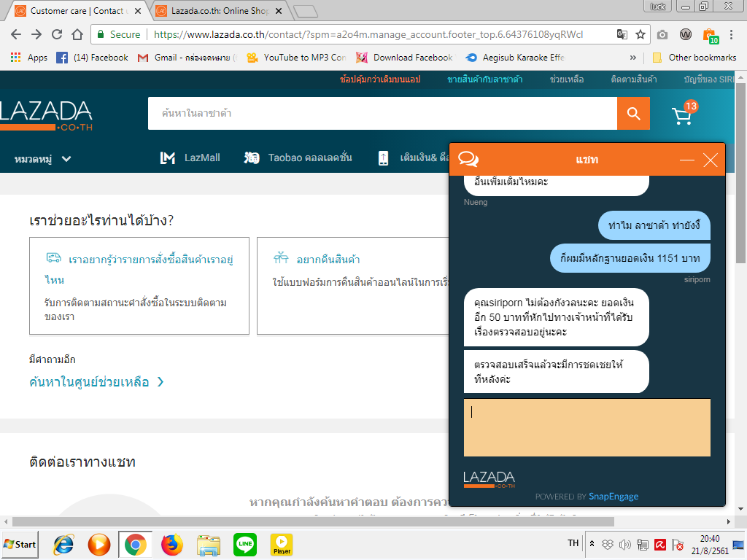Viewport: 747px width, 560px height.
Task: Click the orange search magnifier button
Action: [634, 113]
